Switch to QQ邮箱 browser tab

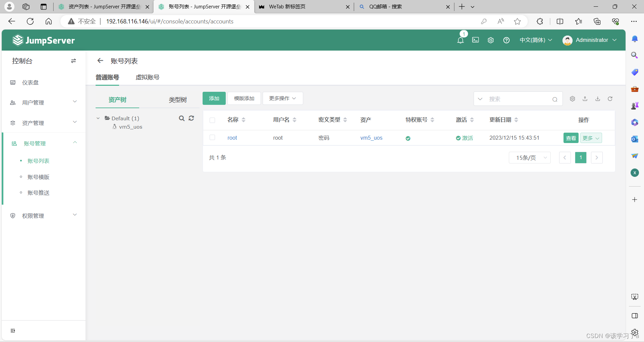click(x=404, y=7)
